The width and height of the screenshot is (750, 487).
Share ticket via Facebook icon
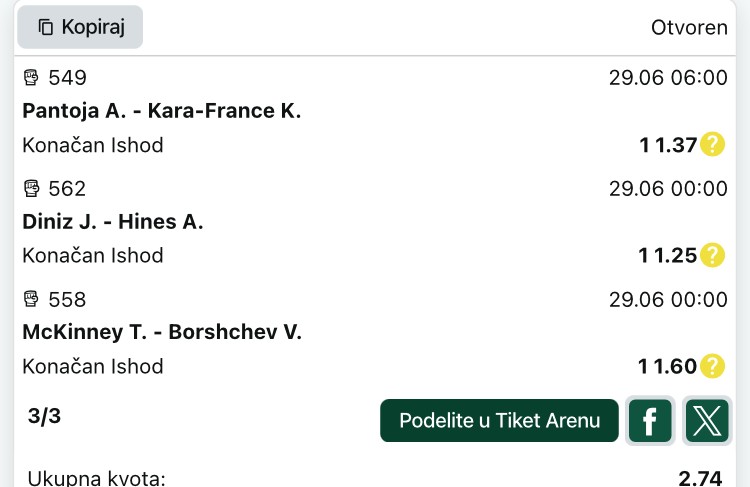(x=650, y=421)
